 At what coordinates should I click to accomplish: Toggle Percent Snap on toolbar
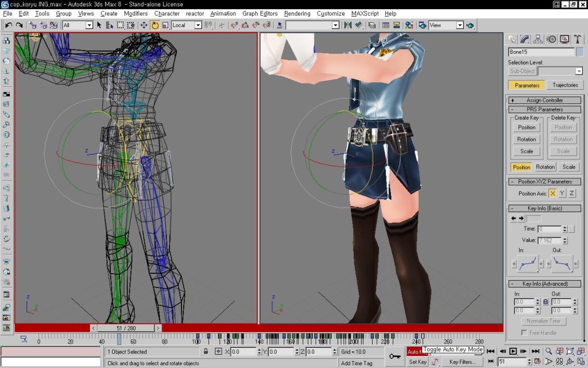256,25
